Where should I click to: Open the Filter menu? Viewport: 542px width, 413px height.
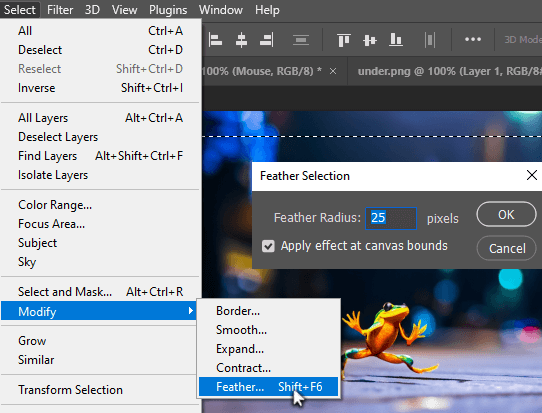[60, 10]
